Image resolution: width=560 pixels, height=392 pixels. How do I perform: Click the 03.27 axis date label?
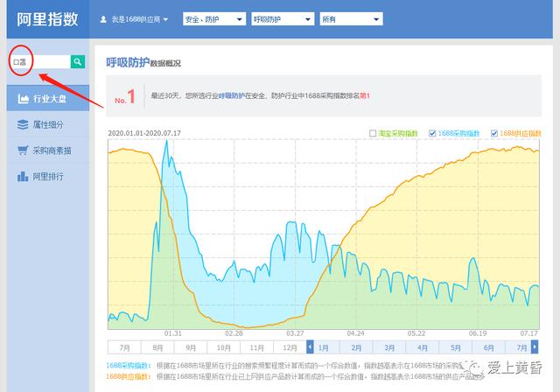coord(295,333)
